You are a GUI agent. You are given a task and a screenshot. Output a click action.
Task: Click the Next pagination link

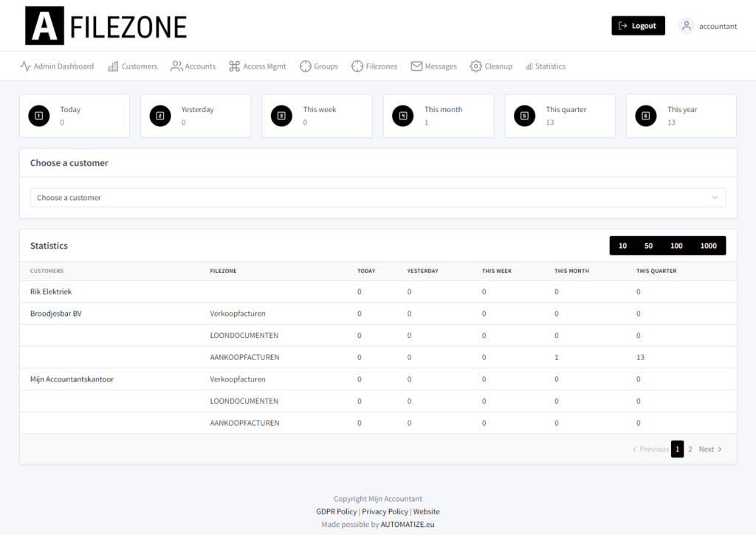click(x=710, y=449)
